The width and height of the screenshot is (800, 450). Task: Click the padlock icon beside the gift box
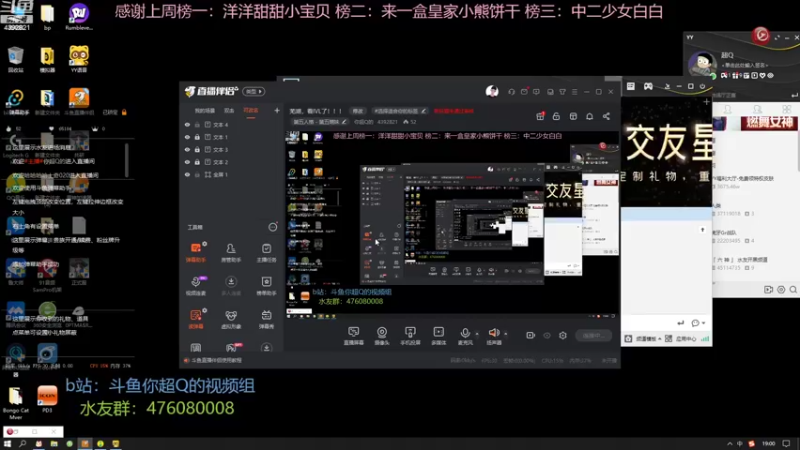556,116
